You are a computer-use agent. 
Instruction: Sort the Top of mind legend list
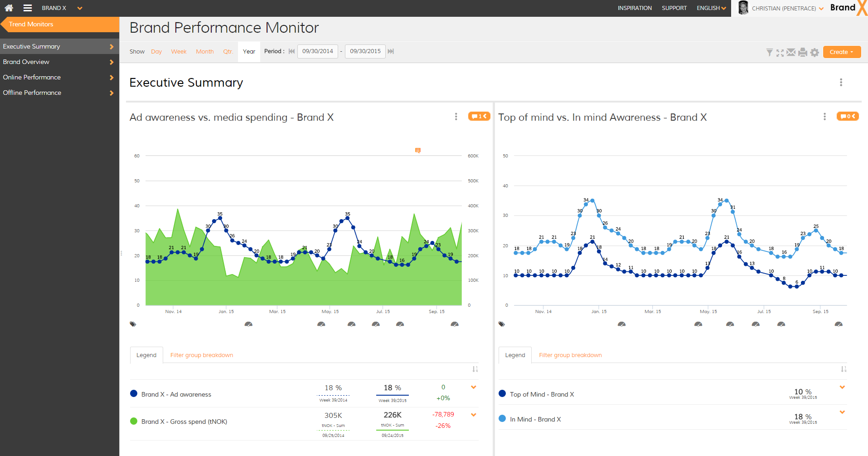[x=844, y=369]
